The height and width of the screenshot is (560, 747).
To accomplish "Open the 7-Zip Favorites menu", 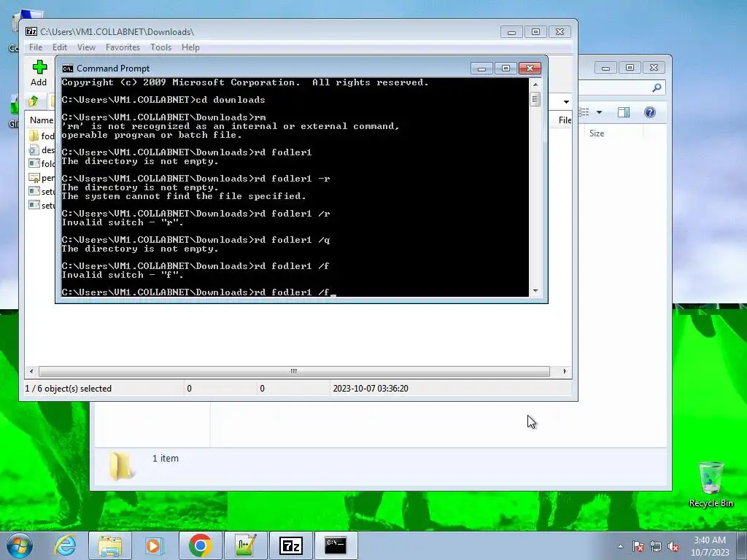I will (123, 47).
